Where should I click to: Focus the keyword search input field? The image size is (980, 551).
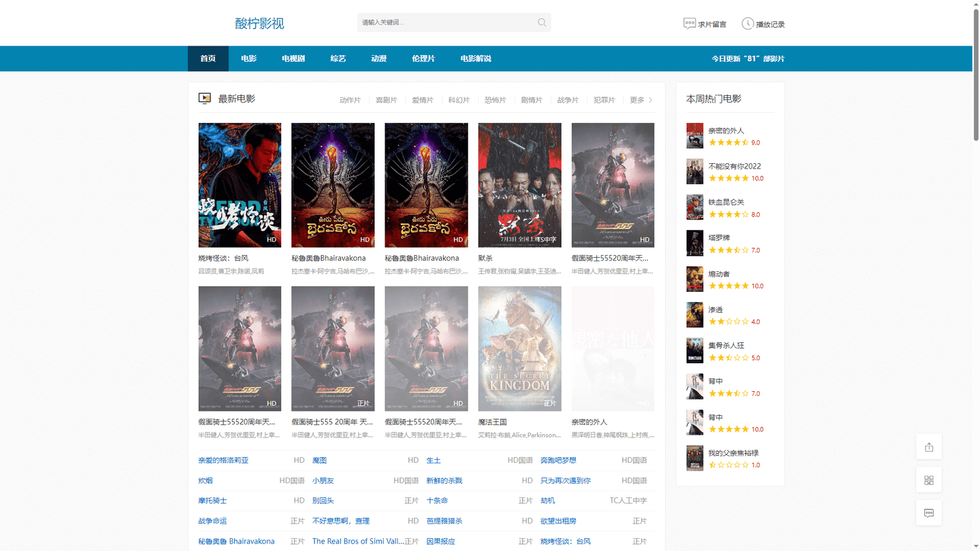(x=454, y=22)
